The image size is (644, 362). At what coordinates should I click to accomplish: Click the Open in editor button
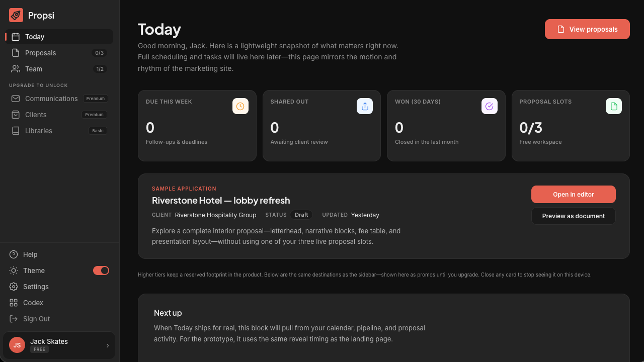pyautogui.click(x=574, y=195)
